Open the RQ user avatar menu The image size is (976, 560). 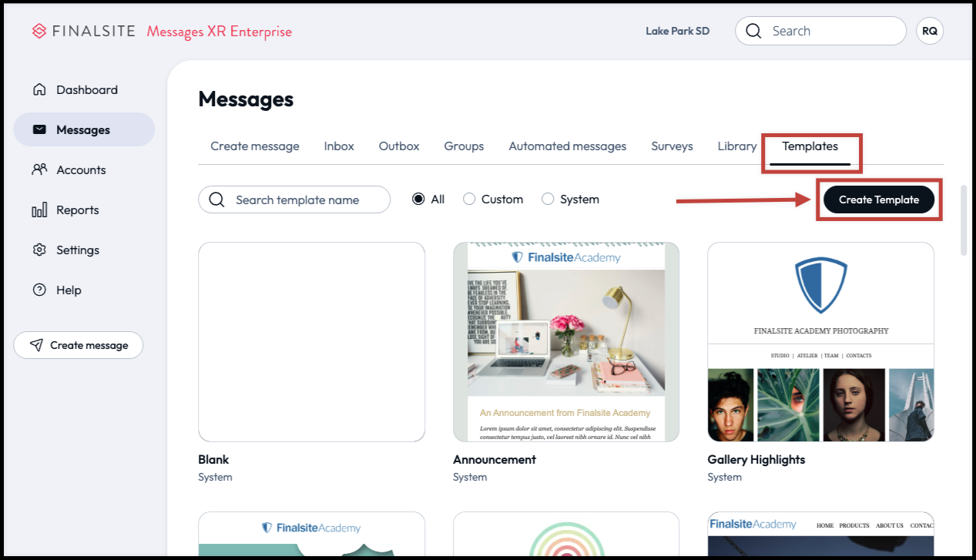point(930,32)
